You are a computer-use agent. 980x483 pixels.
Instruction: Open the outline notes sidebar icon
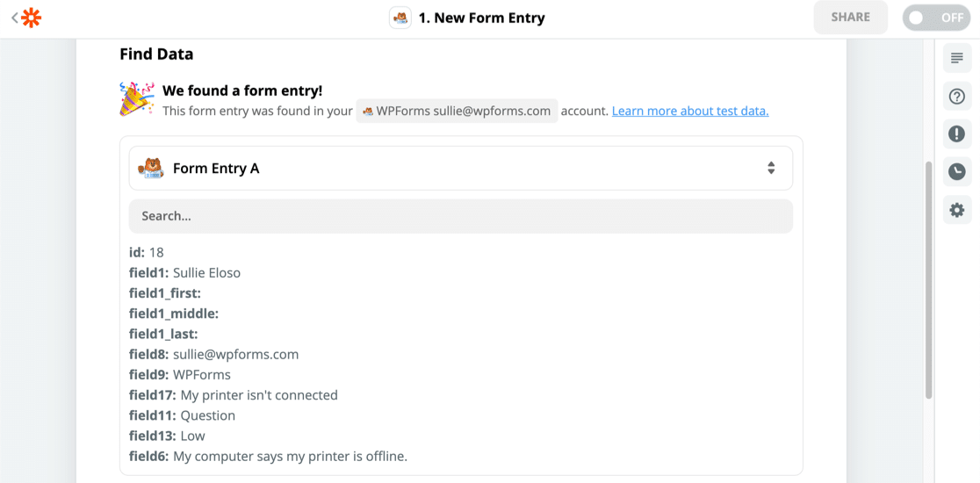coord(957,58)
